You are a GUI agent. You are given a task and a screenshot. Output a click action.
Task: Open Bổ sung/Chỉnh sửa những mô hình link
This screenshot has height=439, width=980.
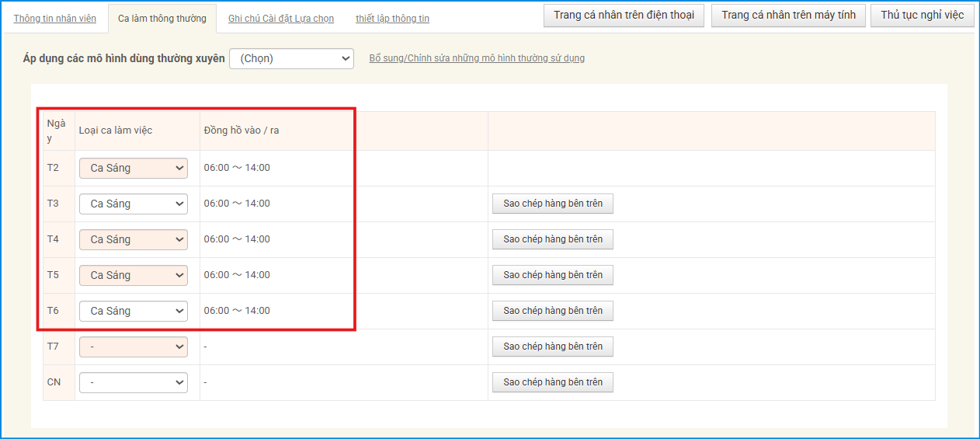tap(477, 58)
